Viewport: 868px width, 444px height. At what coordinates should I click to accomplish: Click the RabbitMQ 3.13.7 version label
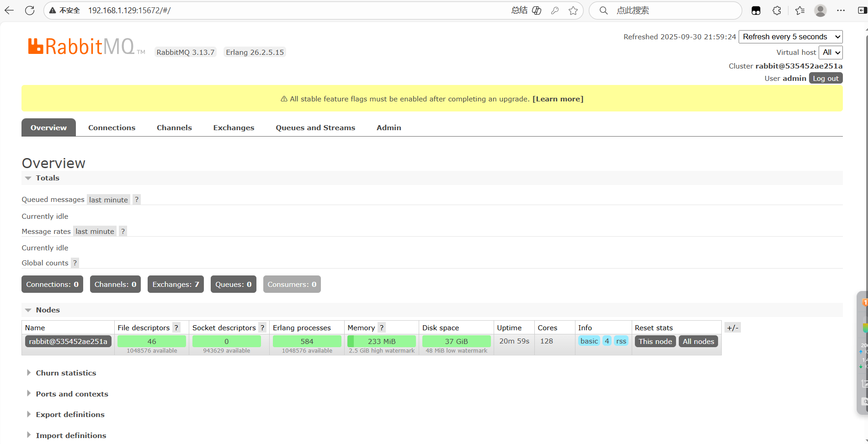185,52
